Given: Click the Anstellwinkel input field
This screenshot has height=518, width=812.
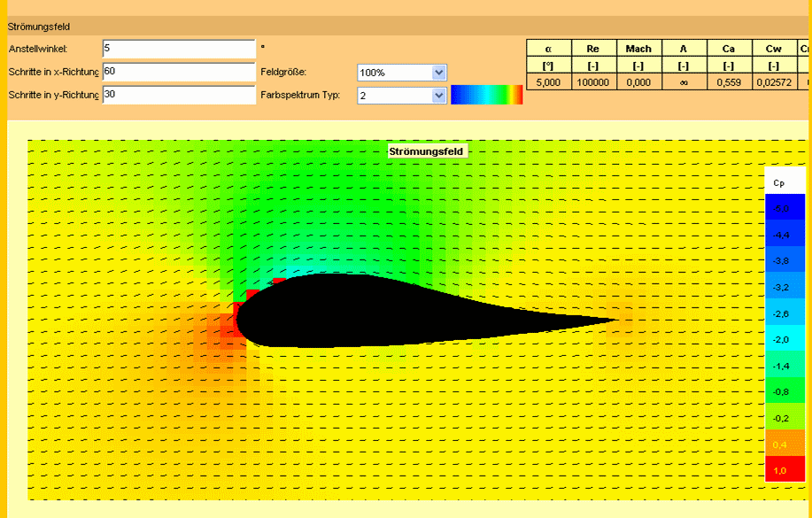Looking at the screenshot, I should [x=179, y=49].
